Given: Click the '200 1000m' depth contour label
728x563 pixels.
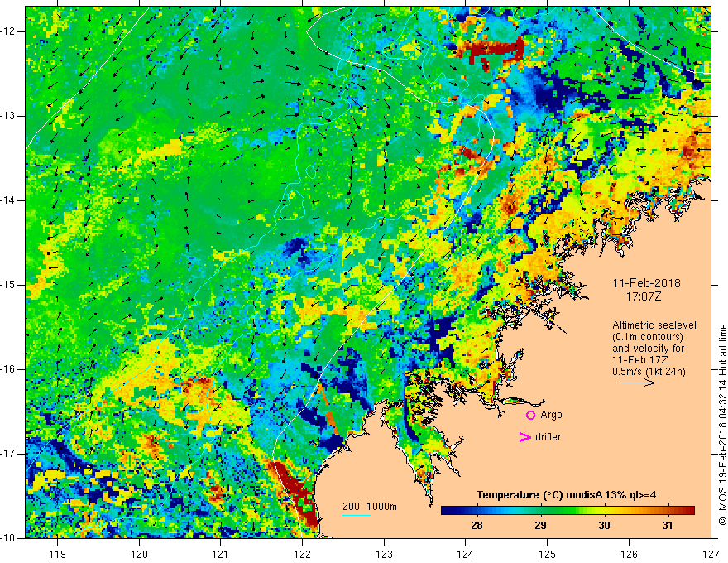Looking at the screenshot, I should (x=370, y=507).
